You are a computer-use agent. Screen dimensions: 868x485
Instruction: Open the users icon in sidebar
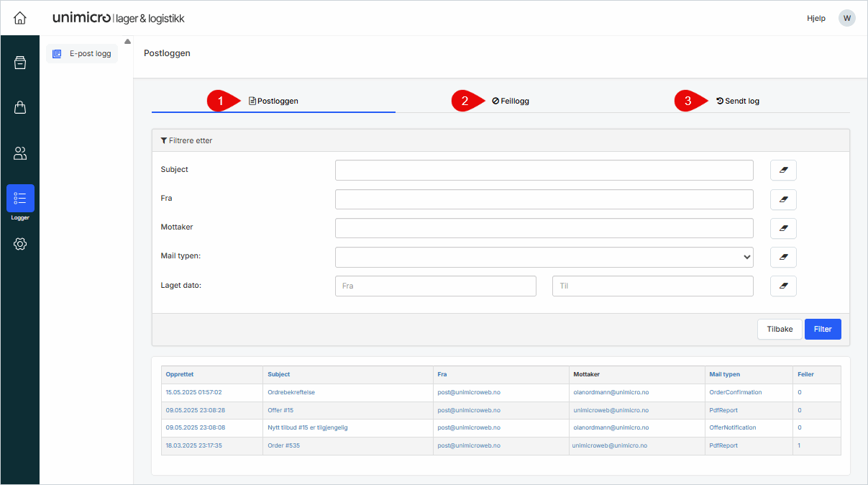20,153
